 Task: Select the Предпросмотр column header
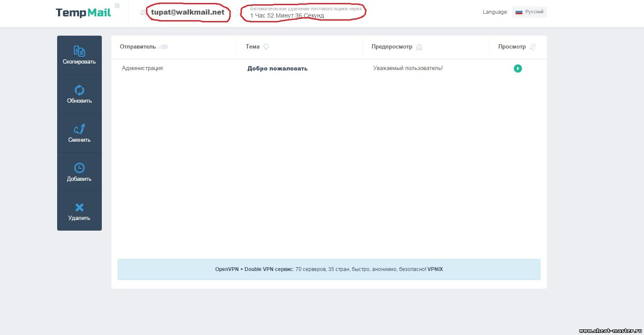tap(392, 47)
